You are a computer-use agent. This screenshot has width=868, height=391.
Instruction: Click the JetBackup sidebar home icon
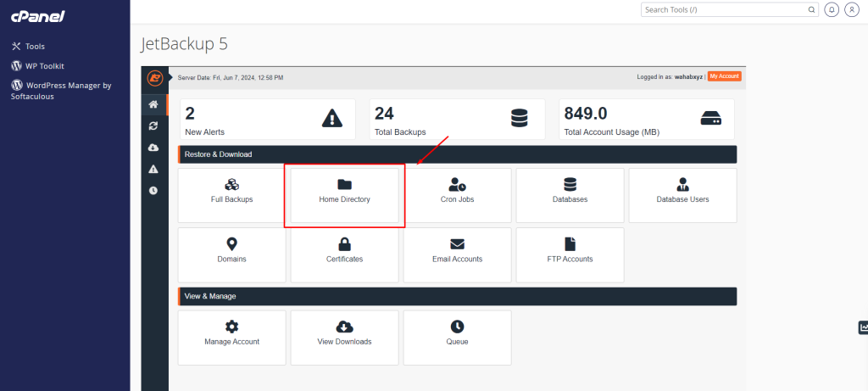pos(153,105)
